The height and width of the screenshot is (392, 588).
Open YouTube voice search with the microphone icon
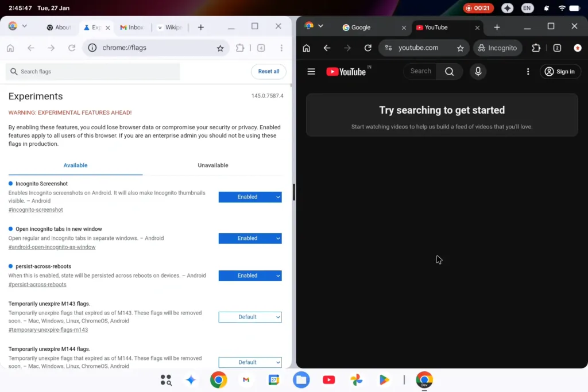point(478,71)
